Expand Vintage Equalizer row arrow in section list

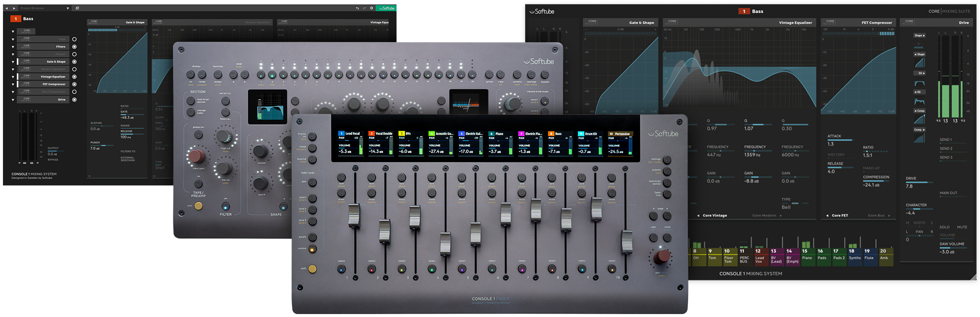[x=13, y=77]
